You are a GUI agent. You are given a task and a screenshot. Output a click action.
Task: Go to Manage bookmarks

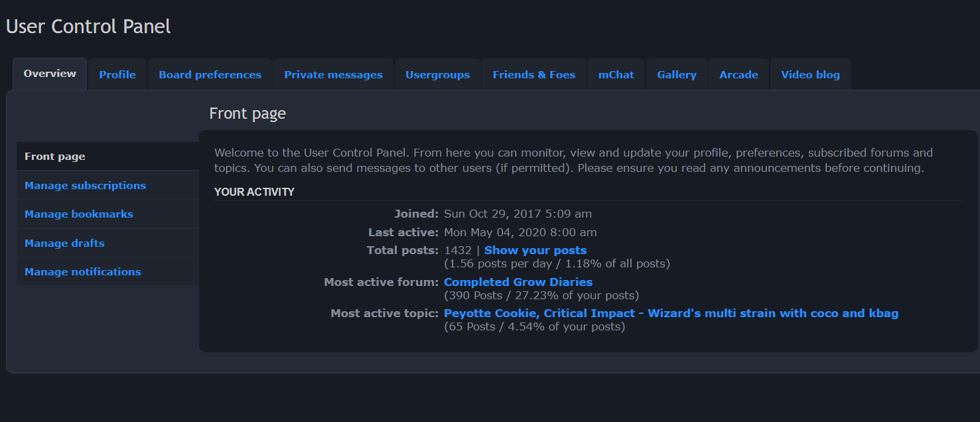(x=79, y=214)
